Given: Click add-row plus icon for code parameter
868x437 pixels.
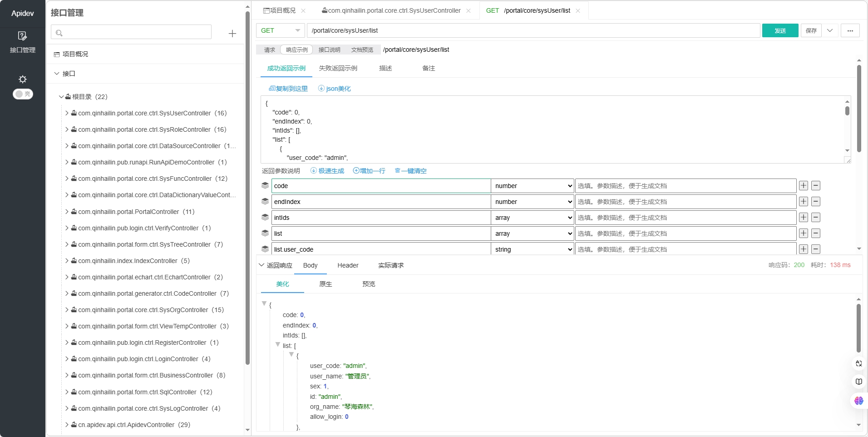Looking at the screenshot, I should click(803, 186).
